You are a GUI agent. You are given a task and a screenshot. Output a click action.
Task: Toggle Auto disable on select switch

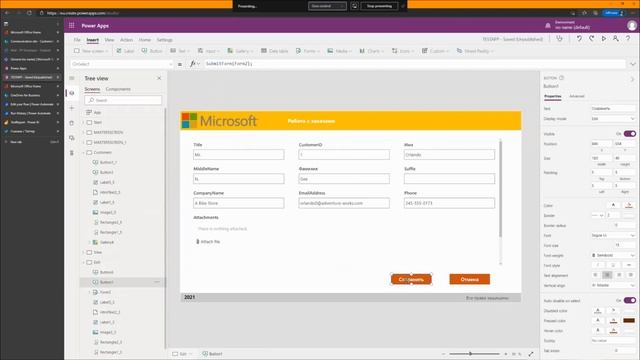630,300
